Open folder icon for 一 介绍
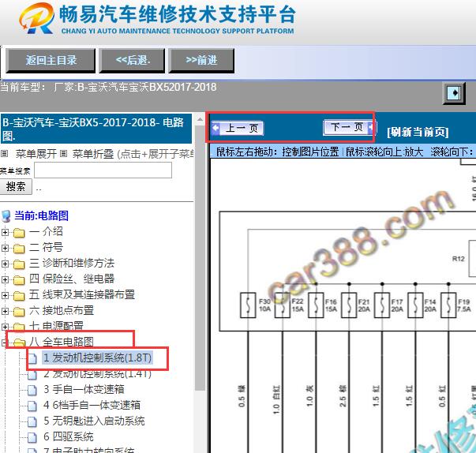 (x=19, y=233)
